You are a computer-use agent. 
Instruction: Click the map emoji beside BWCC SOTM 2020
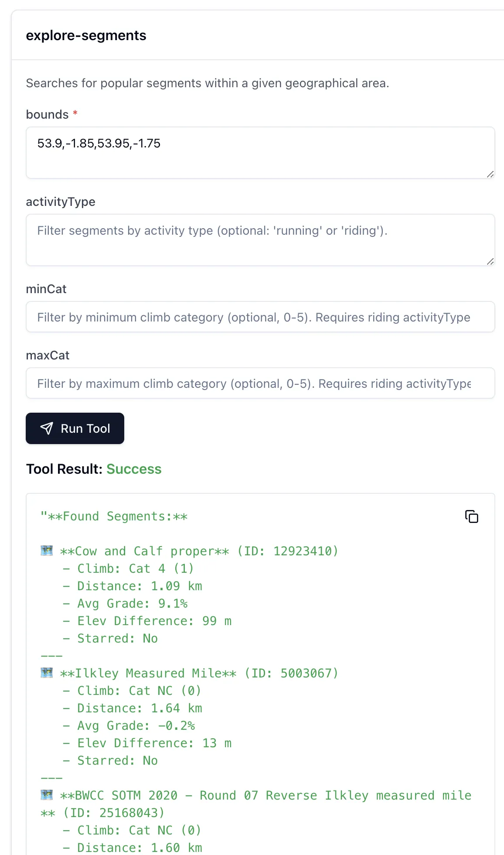click(x=47, y=795)
